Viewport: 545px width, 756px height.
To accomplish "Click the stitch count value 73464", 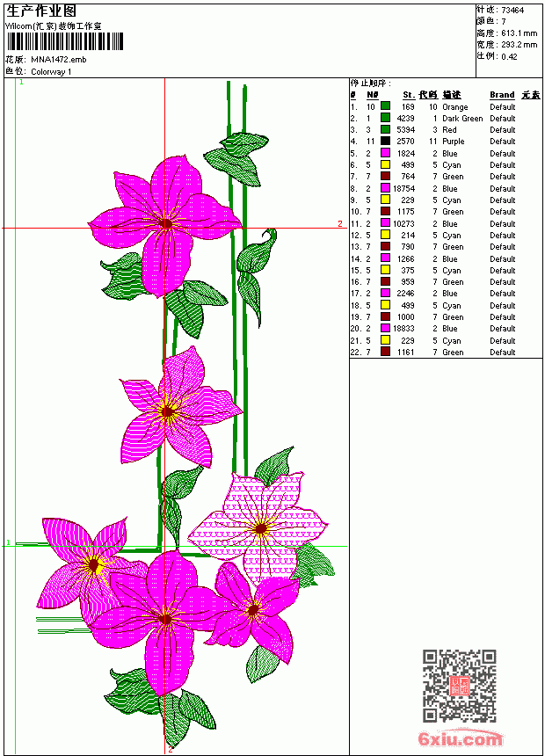I will [x=512, y=11].
